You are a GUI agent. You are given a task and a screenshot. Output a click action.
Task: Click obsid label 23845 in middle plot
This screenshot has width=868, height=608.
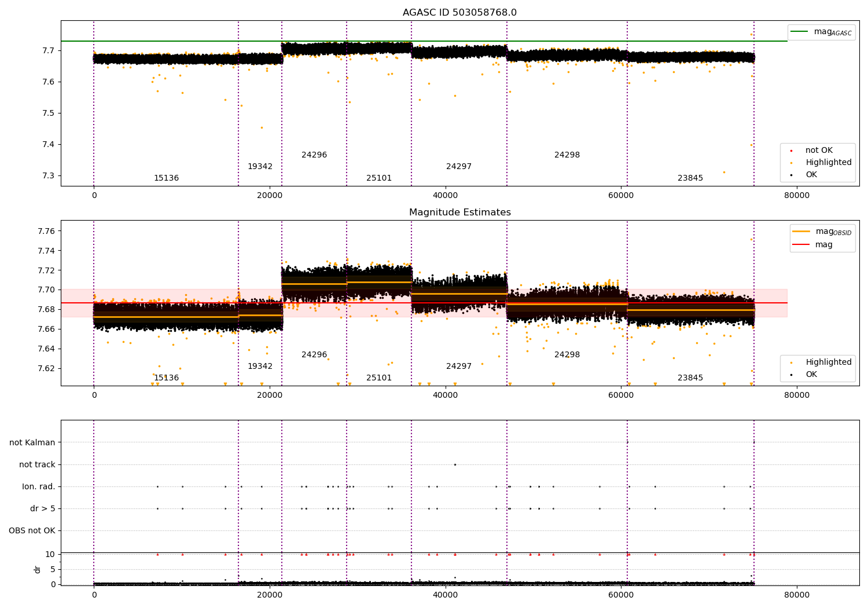[x=690, y=378]
